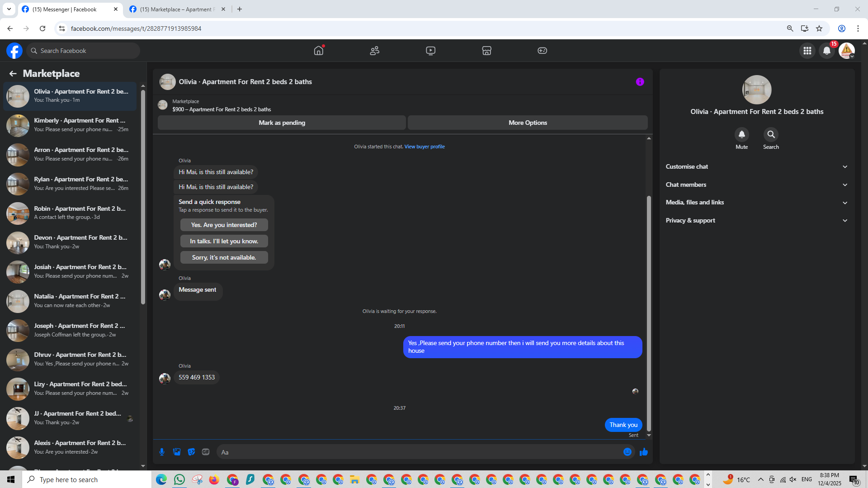Open Firefox from the taskbar
Viewport: 868px width, 488px height.
pos(214,479)
